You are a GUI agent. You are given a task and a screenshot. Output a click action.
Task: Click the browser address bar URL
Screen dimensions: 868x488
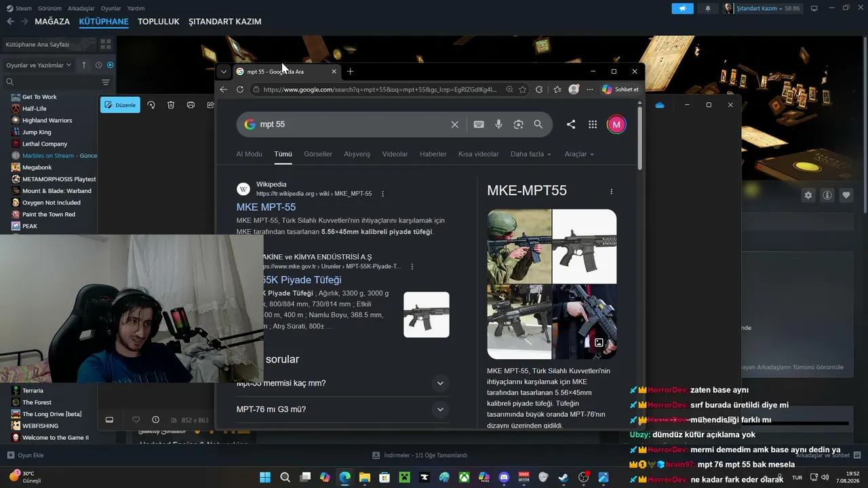(380, 89)
